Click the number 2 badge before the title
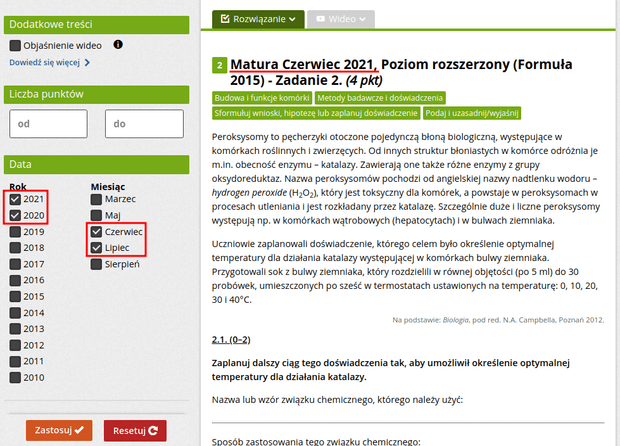 [219, 65]
